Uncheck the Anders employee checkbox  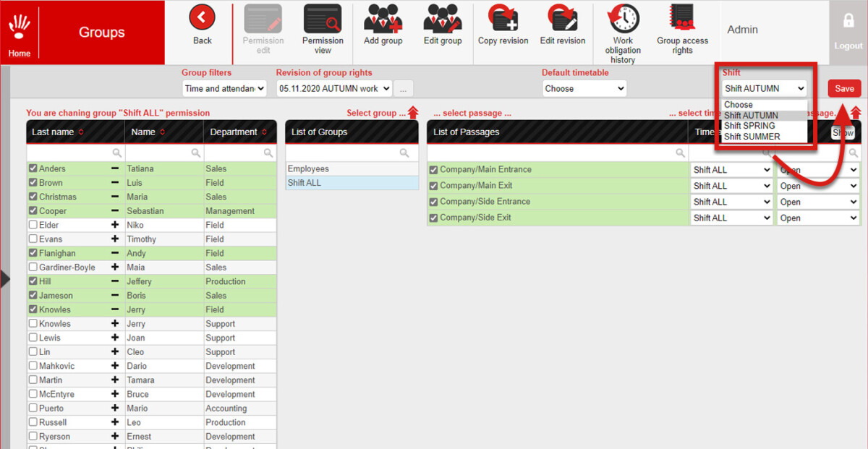pyautogui.click(x=33, y=168)
